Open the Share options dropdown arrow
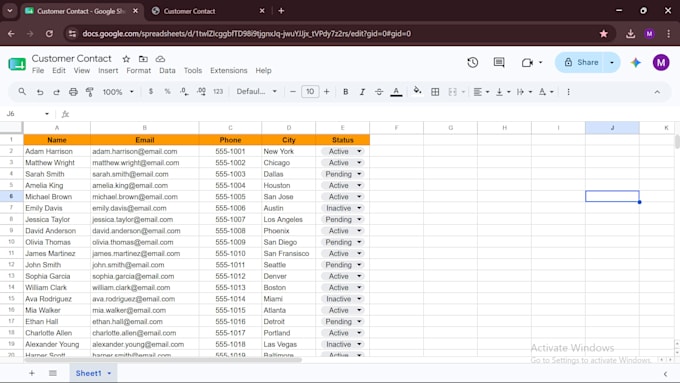Screen dimensions: 680x383 tap(612, 62)
